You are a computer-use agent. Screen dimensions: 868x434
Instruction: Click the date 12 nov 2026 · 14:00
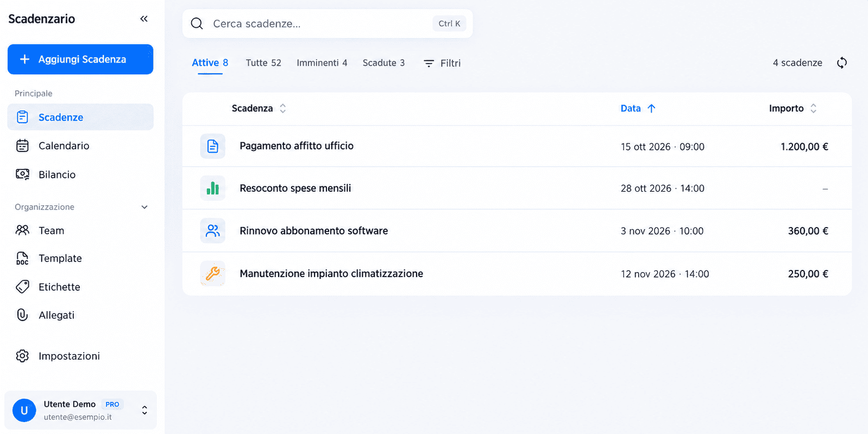tap(665, 274)
